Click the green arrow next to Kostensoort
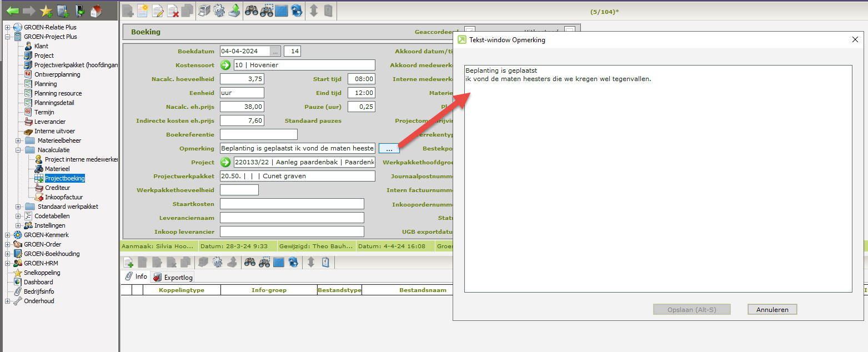Screen dimensions: 868x352 [225, 65]
